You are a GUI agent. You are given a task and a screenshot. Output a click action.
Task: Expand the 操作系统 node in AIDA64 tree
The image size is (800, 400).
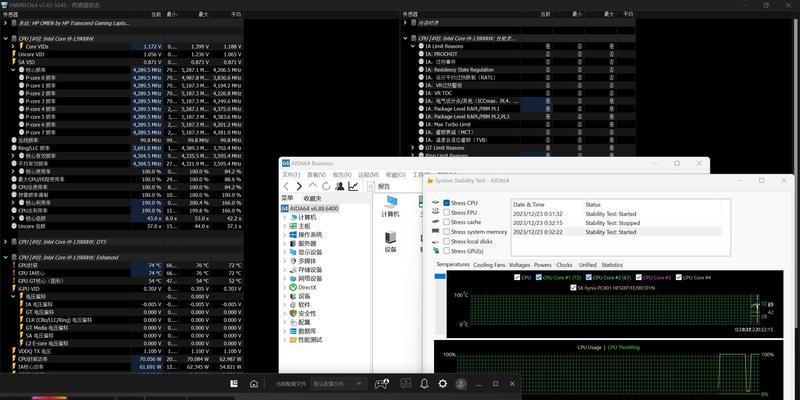[285, 235]
